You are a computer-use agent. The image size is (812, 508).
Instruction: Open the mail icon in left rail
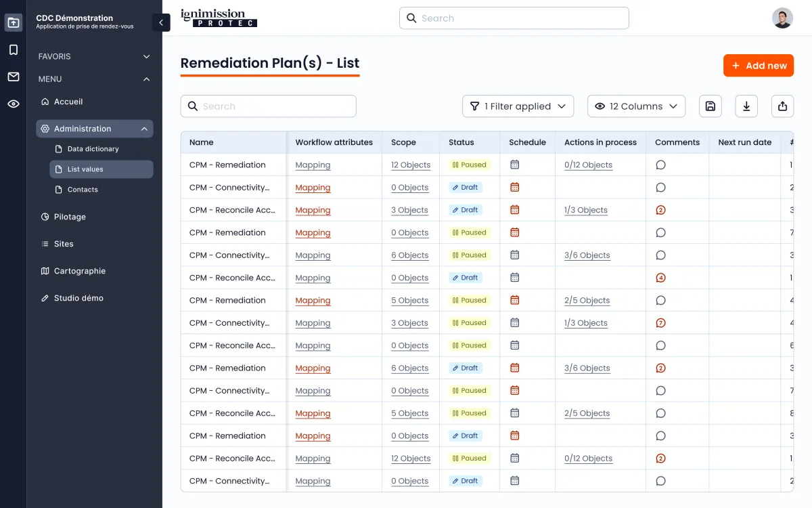(14, 77)
